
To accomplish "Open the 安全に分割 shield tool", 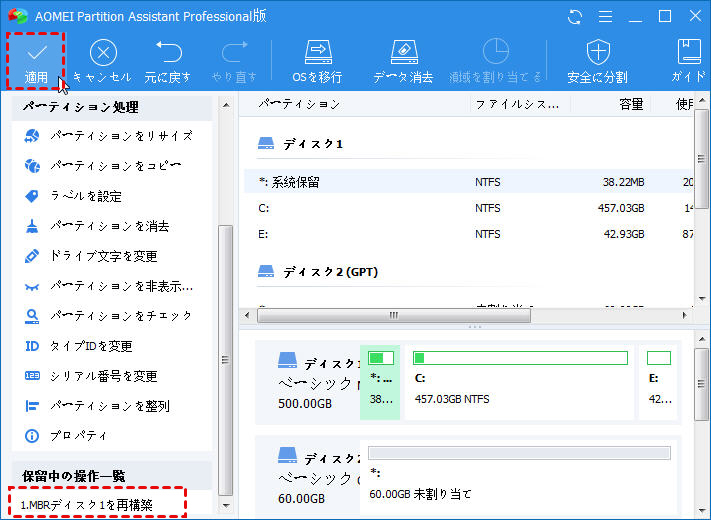I will coord(598,61).
